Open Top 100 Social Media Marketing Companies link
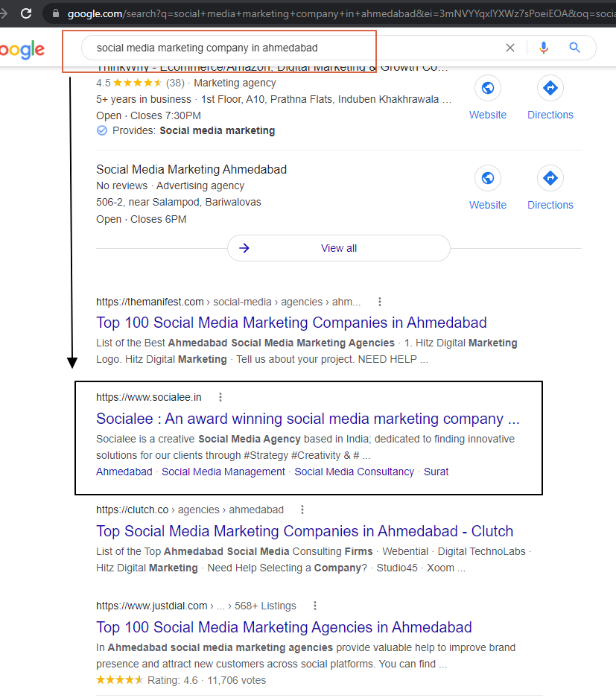Screen dimensions: 616x698 pos(291,323)
